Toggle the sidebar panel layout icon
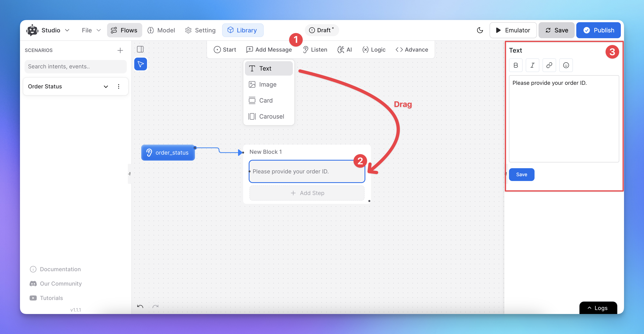Viewport: 644px width, 334px height. click(140, 49)
